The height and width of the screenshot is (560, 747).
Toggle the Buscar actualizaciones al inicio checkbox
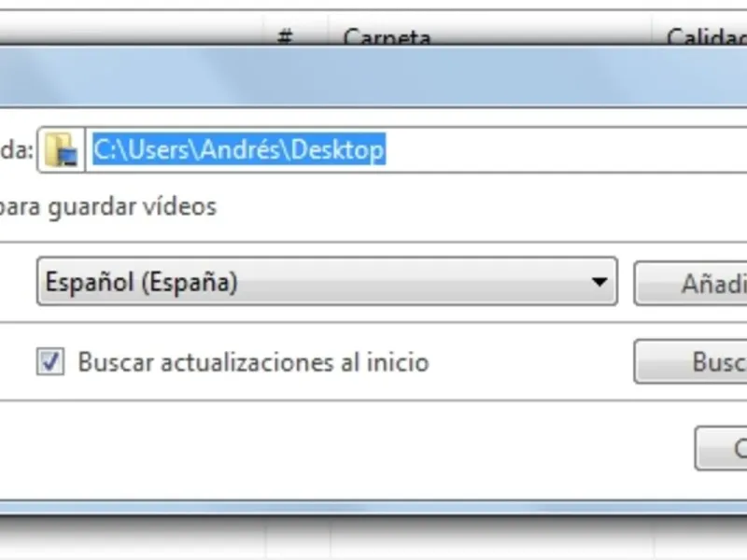(x=50, y=361)
